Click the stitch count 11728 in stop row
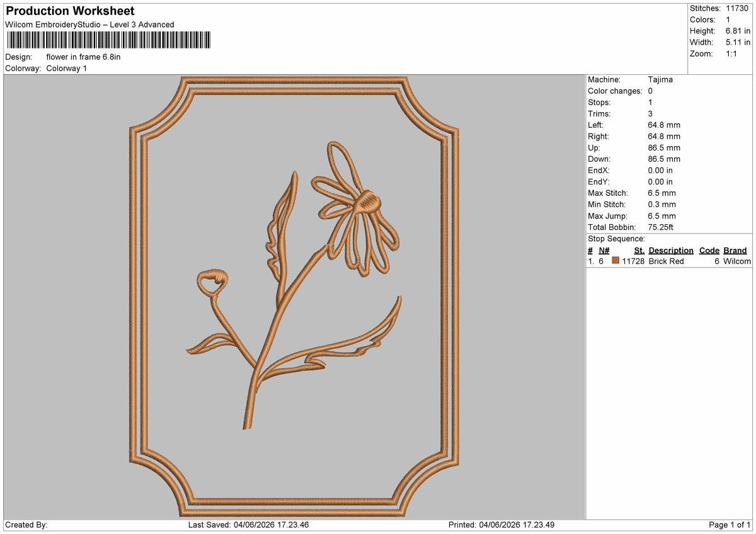The height and width of the screenshot is (534, 756). (633, 261)
